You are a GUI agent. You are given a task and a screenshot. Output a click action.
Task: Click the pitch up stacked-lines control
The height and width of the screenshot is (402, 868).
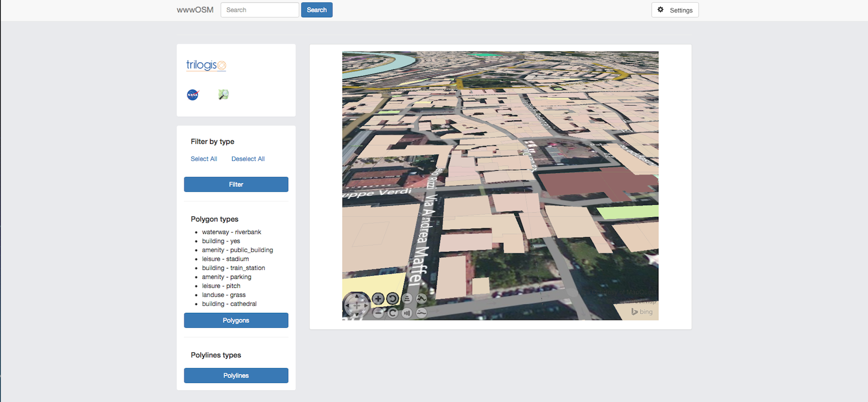click(407, 298)
